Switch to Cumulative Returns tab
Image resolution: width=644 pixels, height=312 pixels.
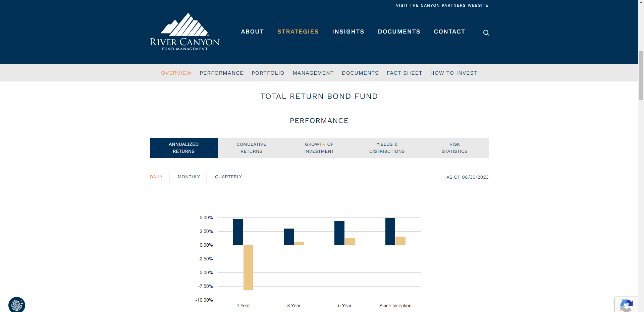(251, 148)
